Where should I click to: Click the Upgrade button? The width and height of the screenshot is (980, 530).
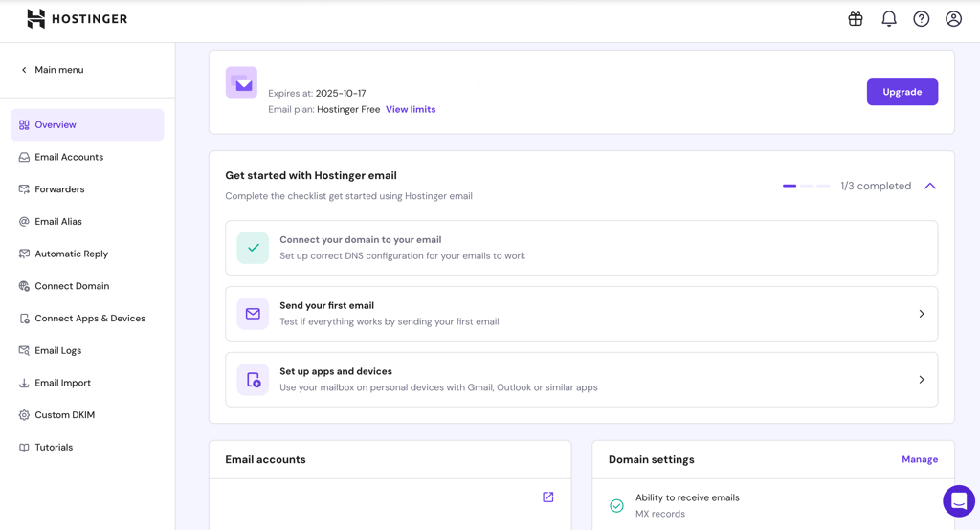[x=902, y=92]
